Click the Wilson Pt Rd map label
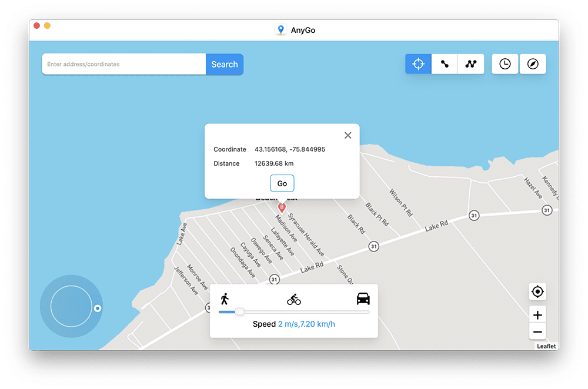 click(x=401, y=203)
